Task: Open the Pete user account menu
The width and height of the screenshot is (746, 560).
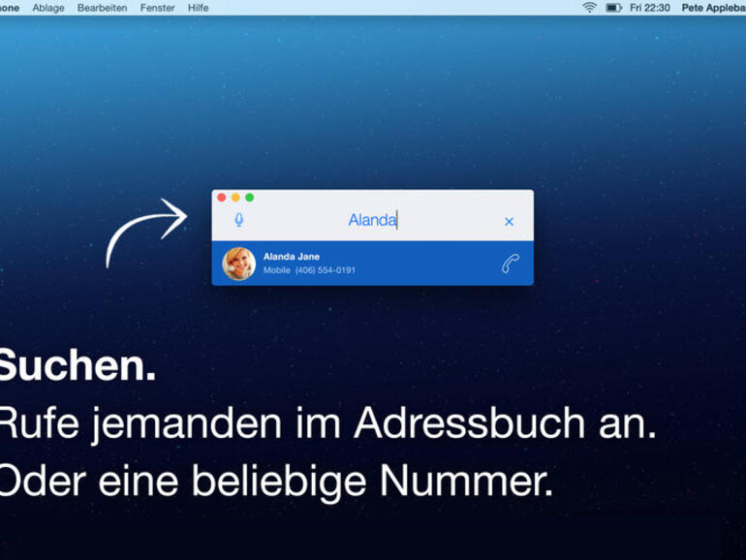Action: point(714,8)
